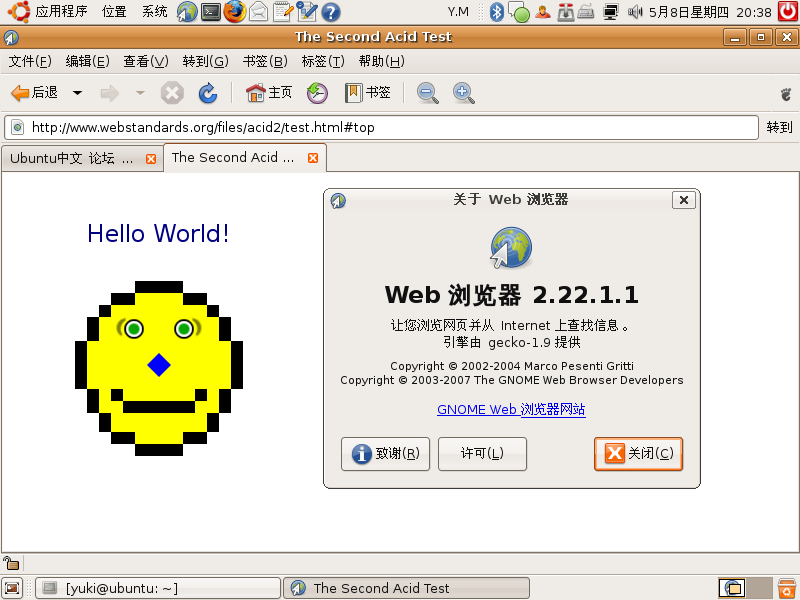Launch Terminal from top panel
Image resolution: width=800 pixels, height=600 pixels.
click(x=211, y=12)
